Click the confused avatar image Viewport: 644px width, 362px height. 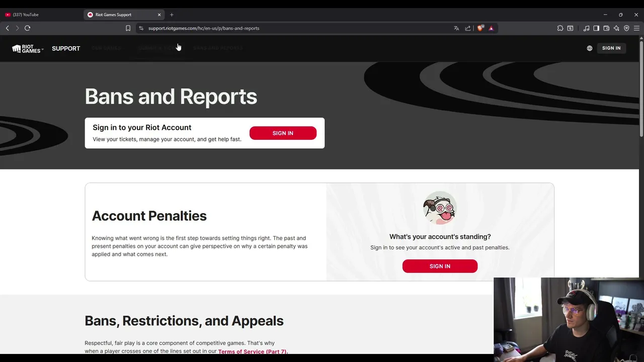click(440, 208)
